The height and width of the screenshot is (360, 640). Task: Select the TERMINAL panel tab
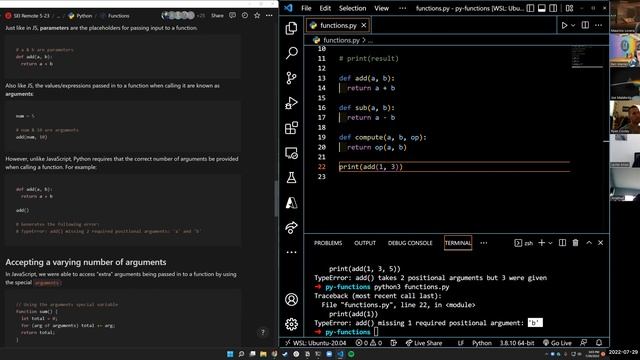pyautogui.click(x=458, y=243)
